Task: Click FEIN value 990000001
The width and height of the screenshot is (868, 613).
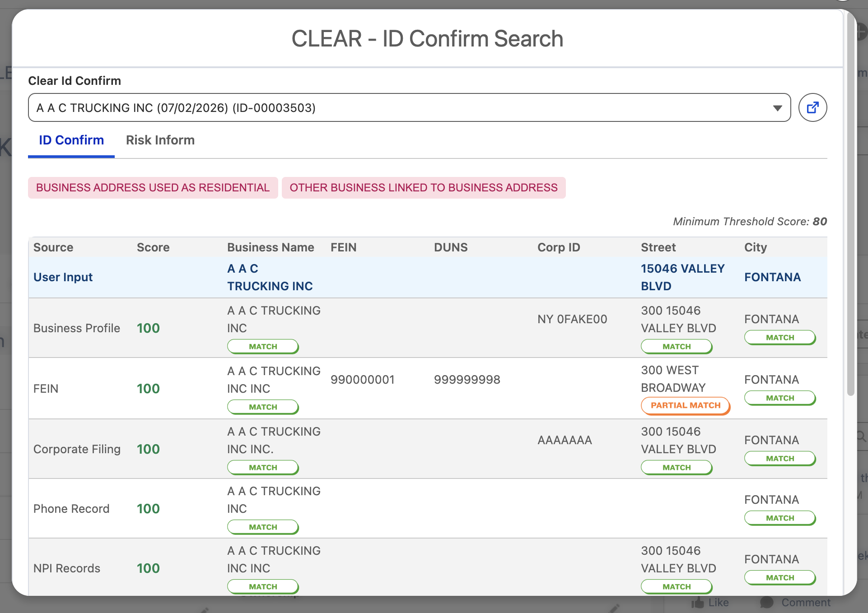Action: [363, 380]
